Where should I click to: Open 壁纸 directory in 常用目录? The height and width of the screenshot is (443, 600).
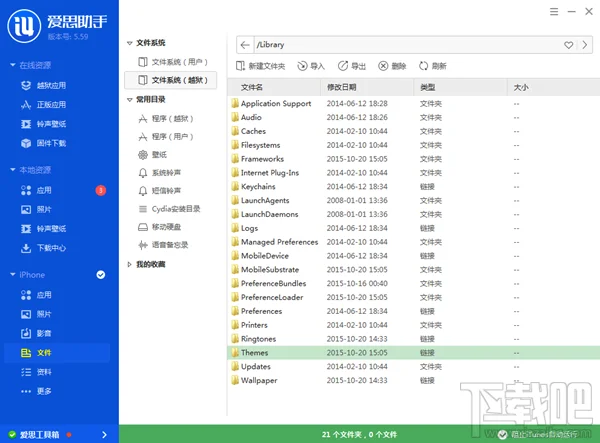tap(152, 155)
